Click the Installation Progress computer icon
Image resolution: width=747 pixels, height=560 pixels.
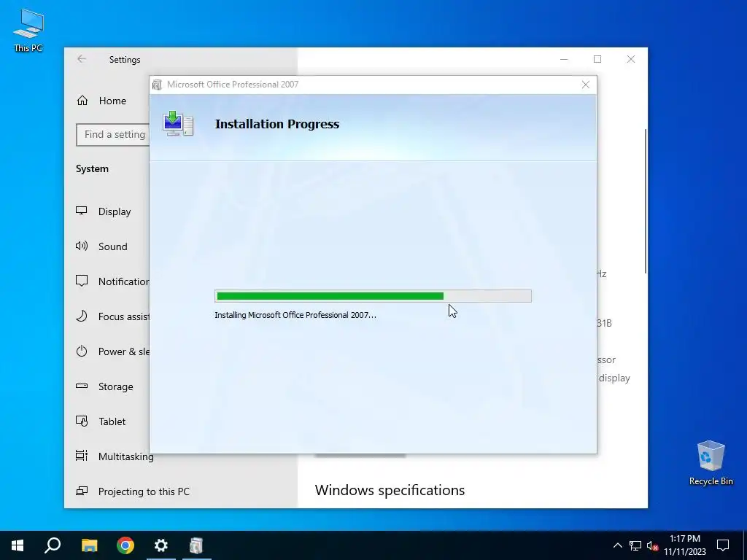pos(177,124)
